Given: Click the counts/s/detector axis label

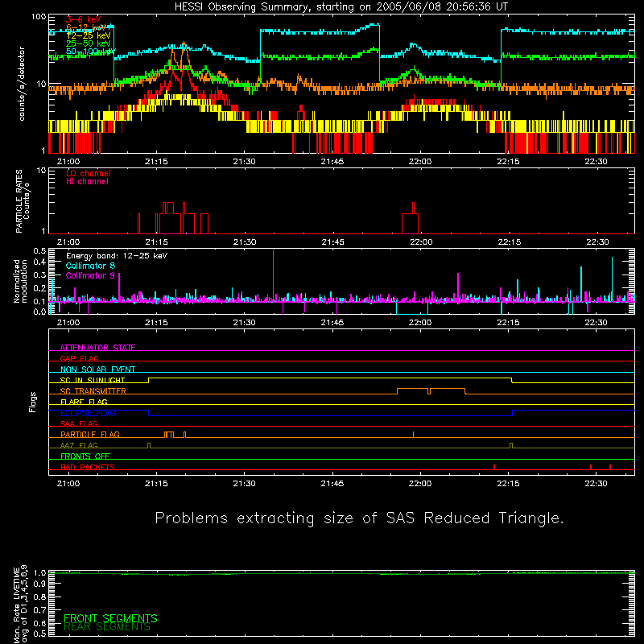Looking at the screenshot, I should (22, 84).
